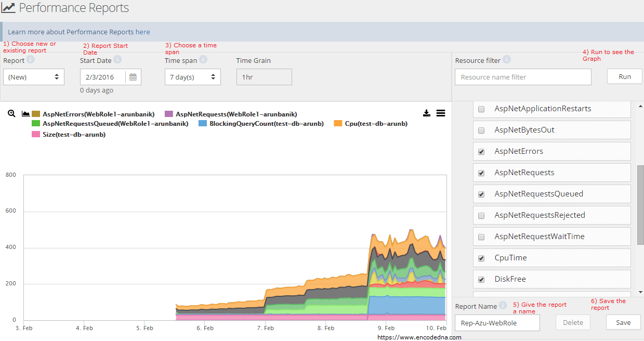The image size is (644, 341).
Task: Click the zoom magnifier icon above chart
Action: [x=11, y=113]
